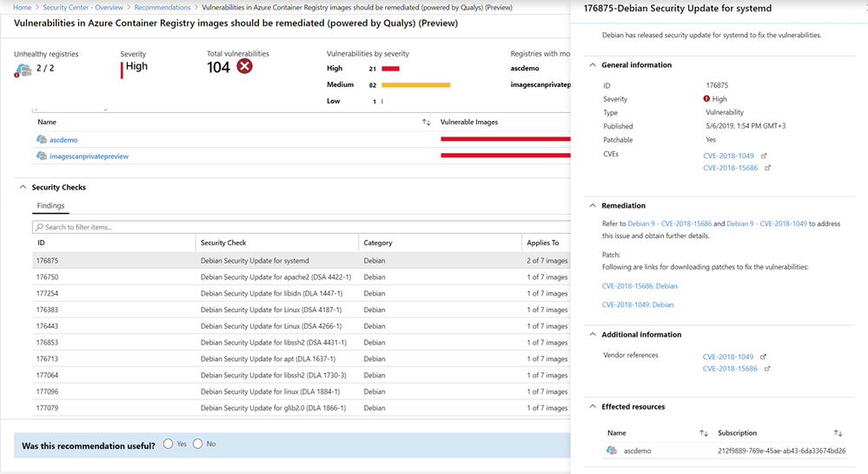Click subscription ID 212f9889-769e-45ae-ab43-6da33674bd26

pos(782,451)
